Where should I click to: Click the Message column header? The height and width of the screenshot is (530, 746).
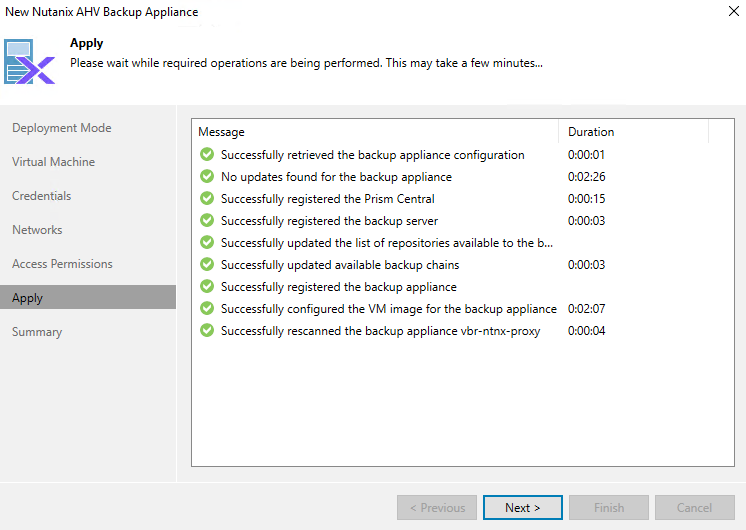click(x=375, y=132)
